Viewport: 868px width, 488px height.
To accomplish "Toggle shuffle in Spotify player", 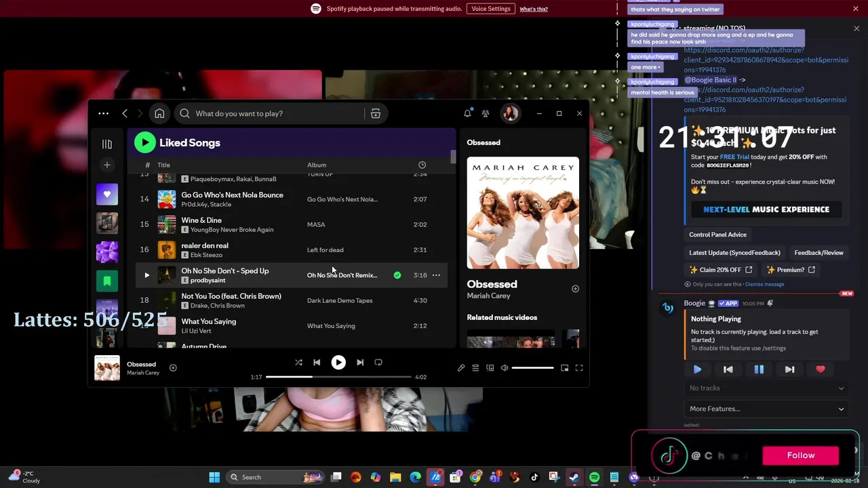I will [298, 363].
